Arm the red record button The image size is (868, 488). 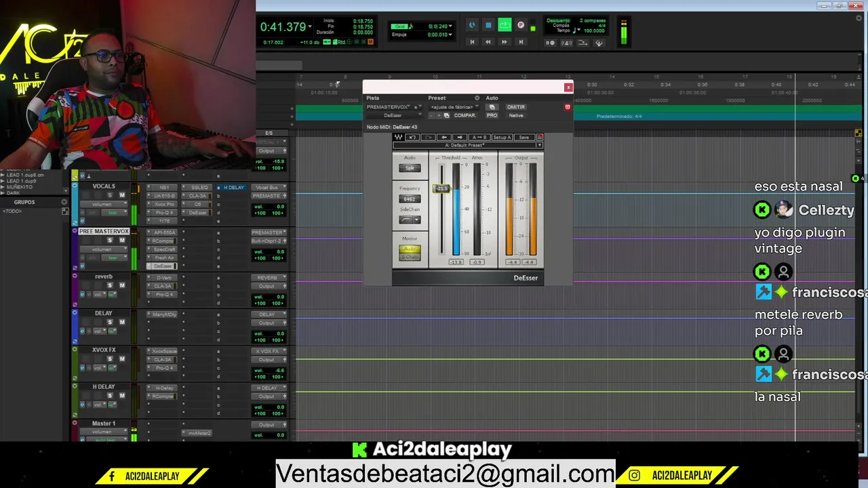tap(521, 25)
